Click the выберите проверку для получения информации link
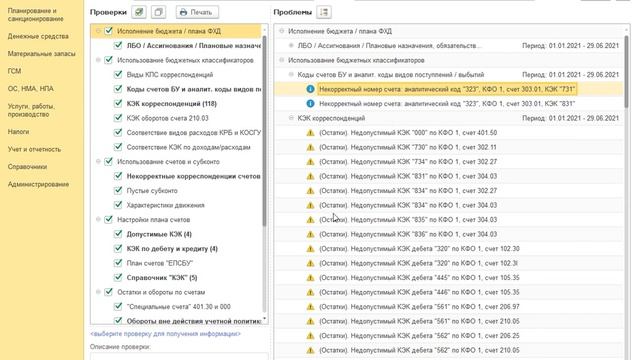 coord(165,334)
